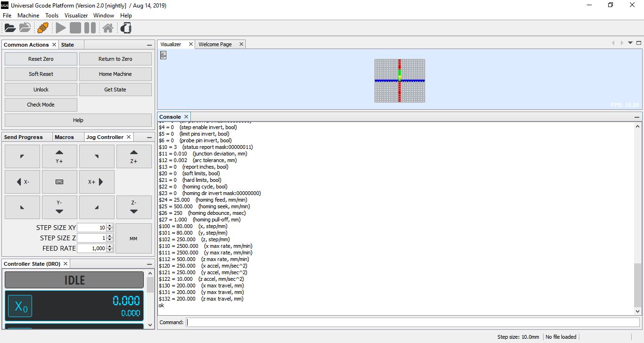Jog diagonally with the down-left arrow button

coord(22,207)
